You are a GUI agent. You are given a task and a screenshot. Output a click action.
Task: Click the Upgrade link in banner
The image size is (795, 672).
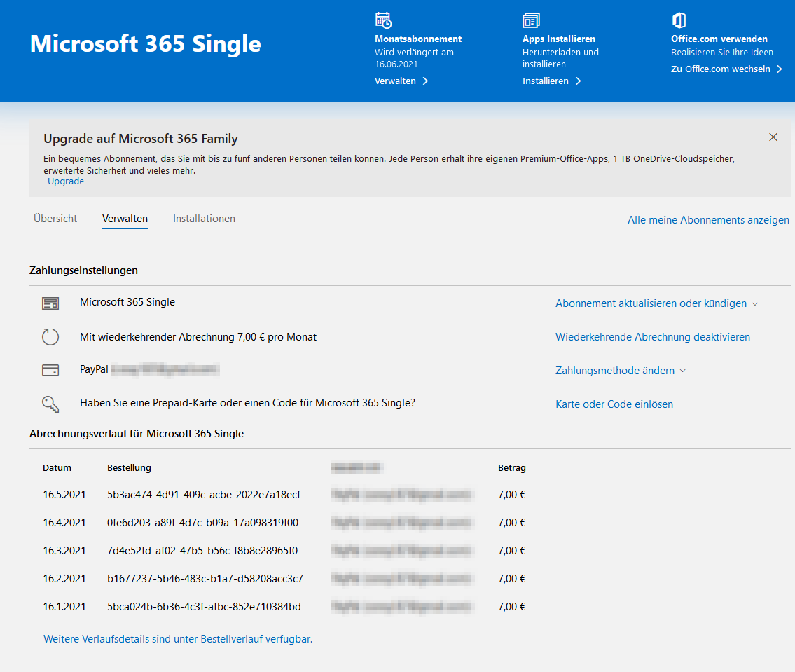pos(66,181)
